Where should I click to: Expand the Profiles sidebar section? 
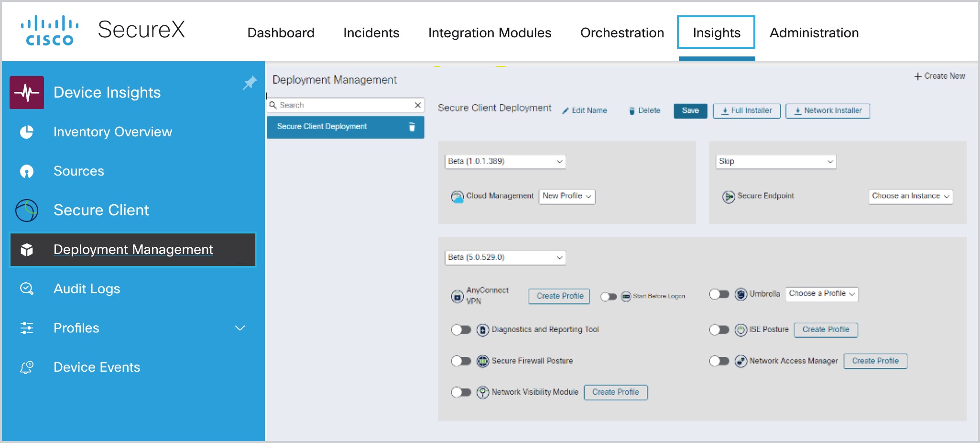(x=240, y=328)
